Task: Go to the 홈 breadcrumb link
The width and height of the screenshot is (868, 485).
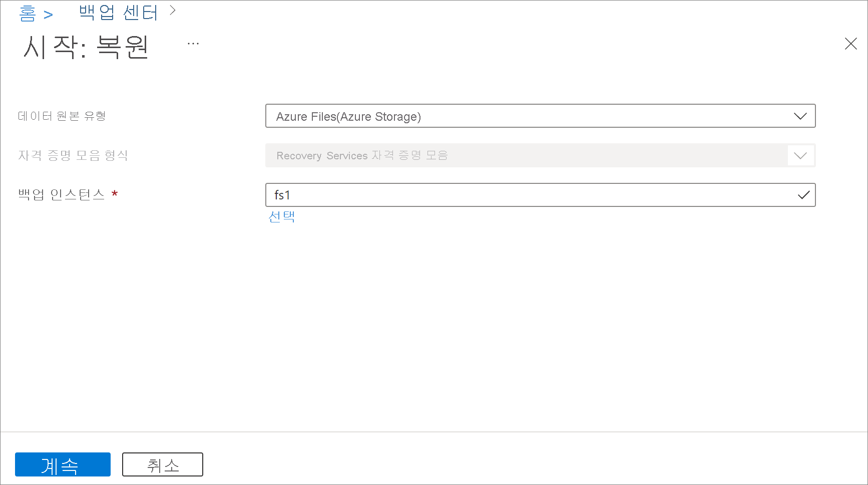Action: (x=28, y=13)
